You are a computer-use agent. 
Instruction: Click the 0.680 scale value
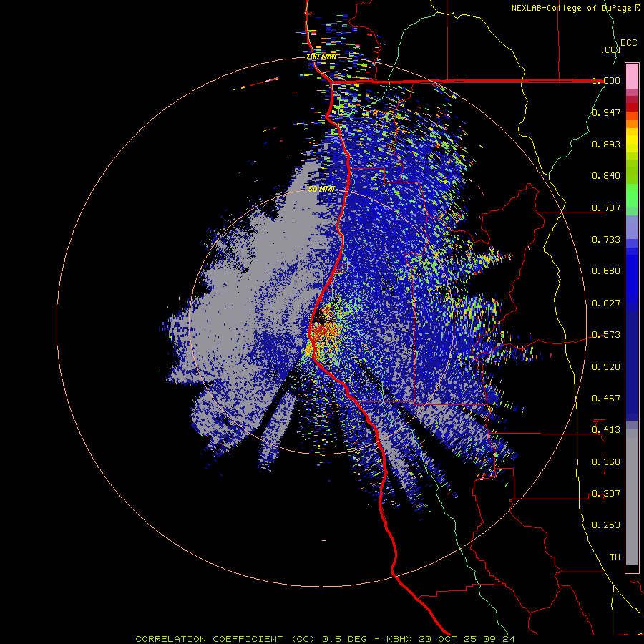[606, 271]
